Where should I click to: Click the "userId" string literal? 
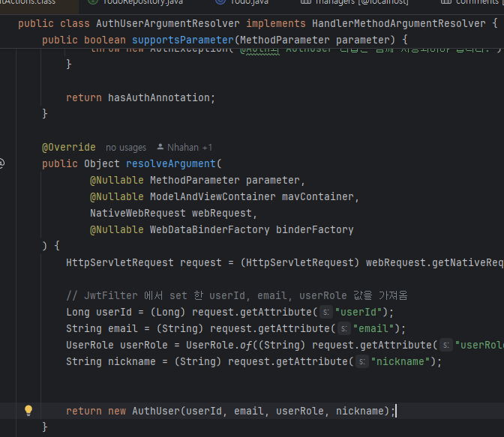click(358, 312)
